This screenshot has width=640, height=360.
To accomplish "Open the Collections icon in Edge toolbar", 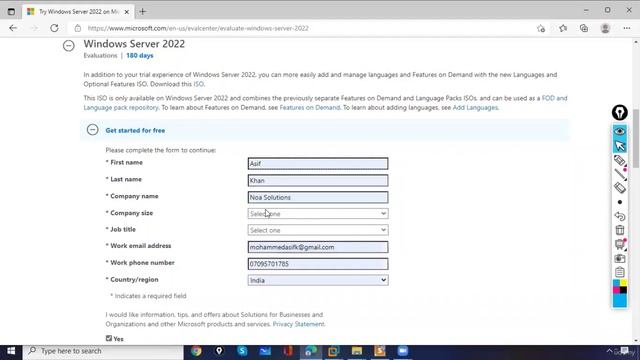I will [584, 28].
